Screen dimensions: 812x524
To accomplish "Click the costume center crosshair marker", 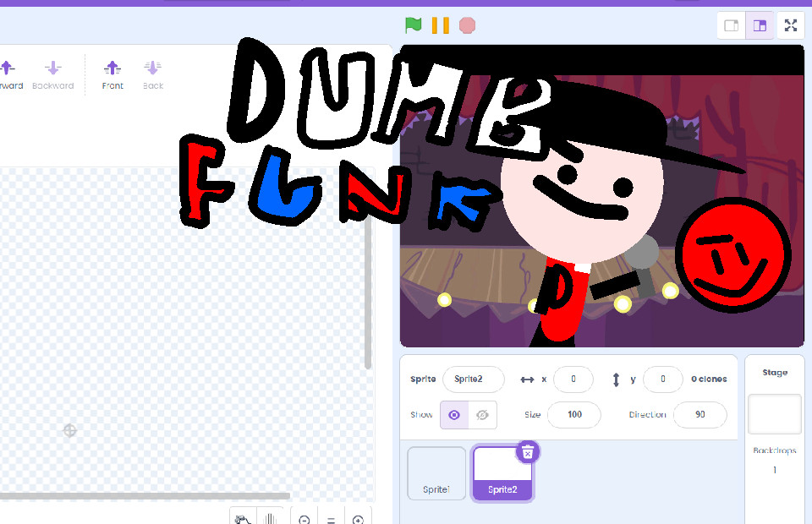I will [70, 430].
